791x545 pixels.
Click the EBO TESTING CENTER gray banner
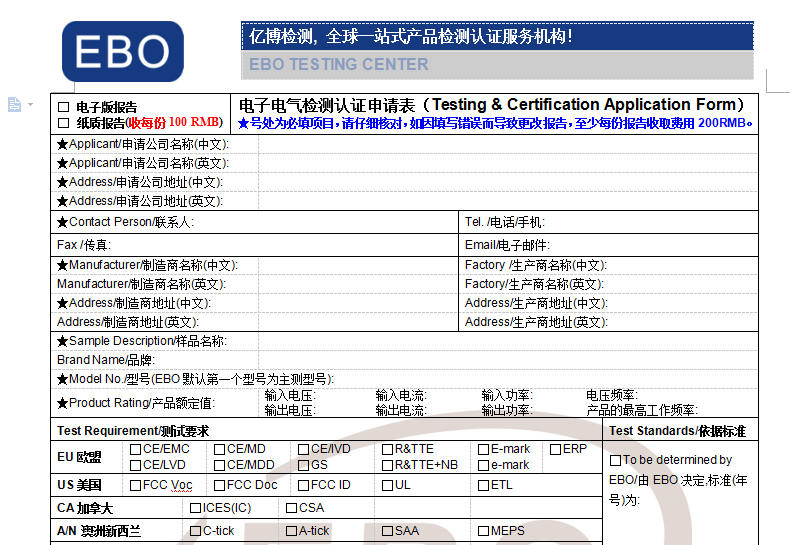click(x=496, y=65)
